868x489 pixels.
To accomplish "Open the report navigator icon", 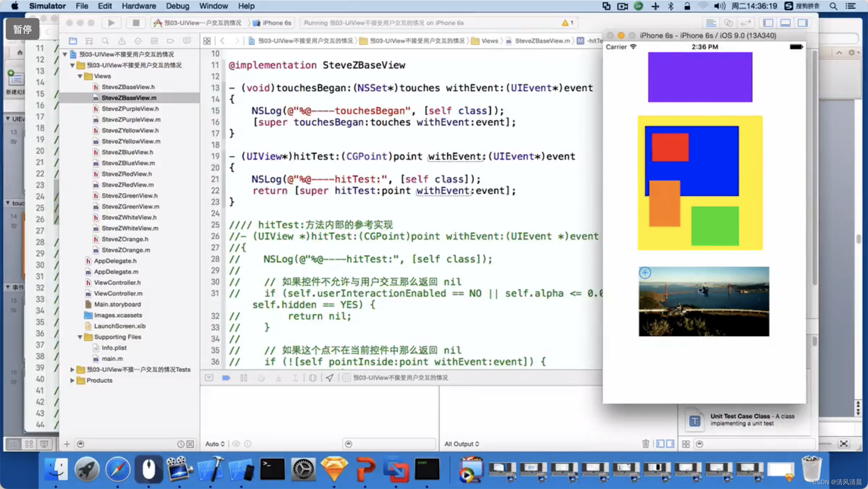I will pos(187,41).
